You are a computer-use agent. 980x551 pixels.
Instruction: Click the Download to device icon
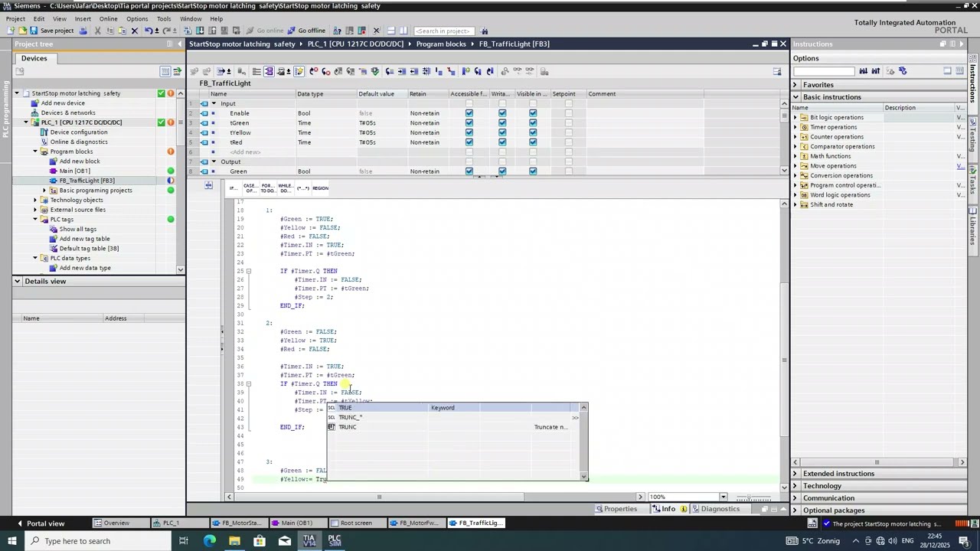tap(200, 31)
